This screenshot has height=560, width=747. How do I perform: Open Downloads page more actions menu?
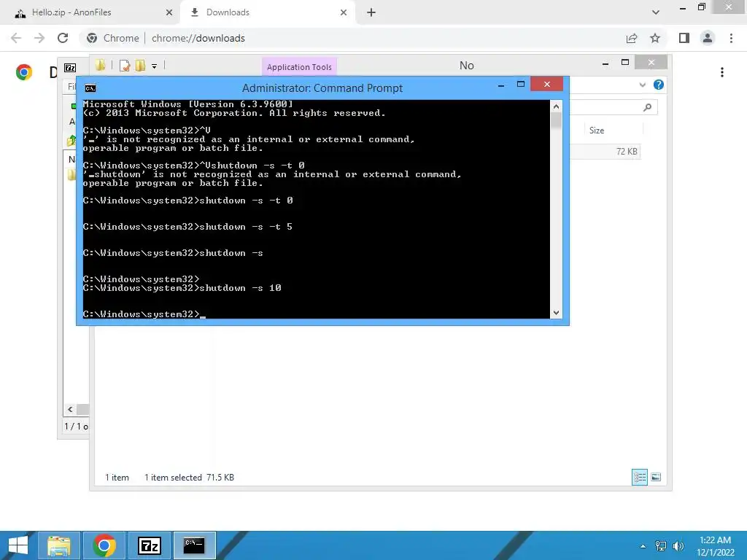[722, 72]
